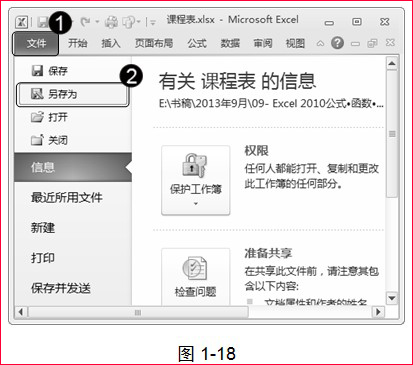413x365 pixels.
Task: Switch to the 插入 ribbon tab
Action: (x=111, y=43)
